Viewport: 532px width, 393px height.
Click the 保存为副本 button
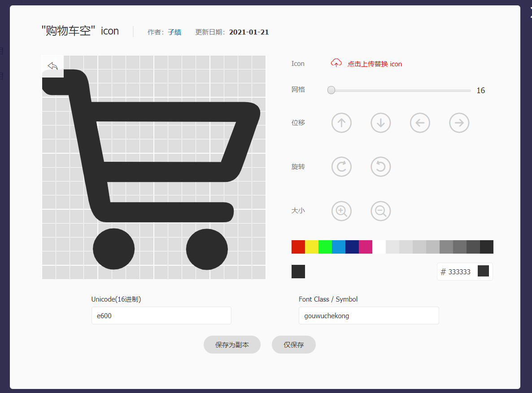coord(232,345)
